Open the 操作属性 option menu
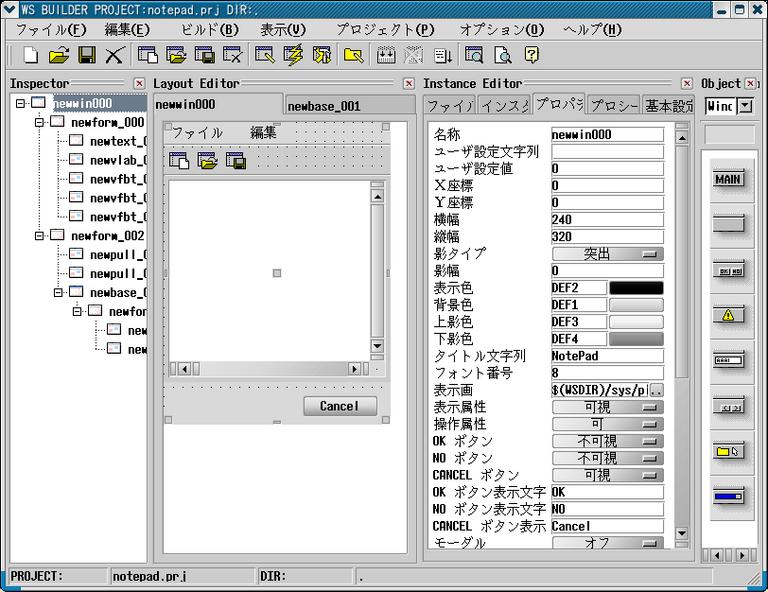The width and height of the screenshot is (768, 592). 608,424
